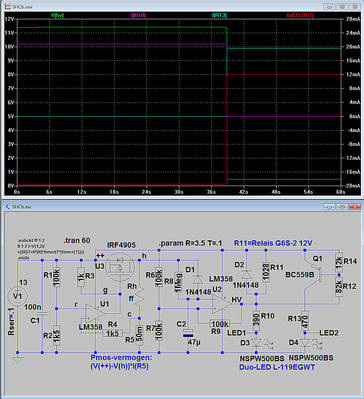Select the U1 op-amp triangle symbol

point(95,312)
